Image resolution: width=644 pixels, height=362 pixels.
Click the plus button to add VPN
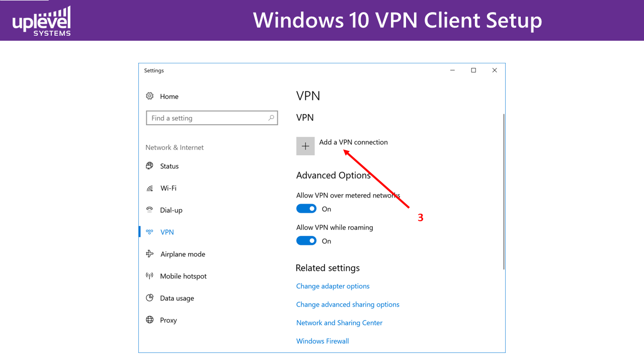[305, 146]
